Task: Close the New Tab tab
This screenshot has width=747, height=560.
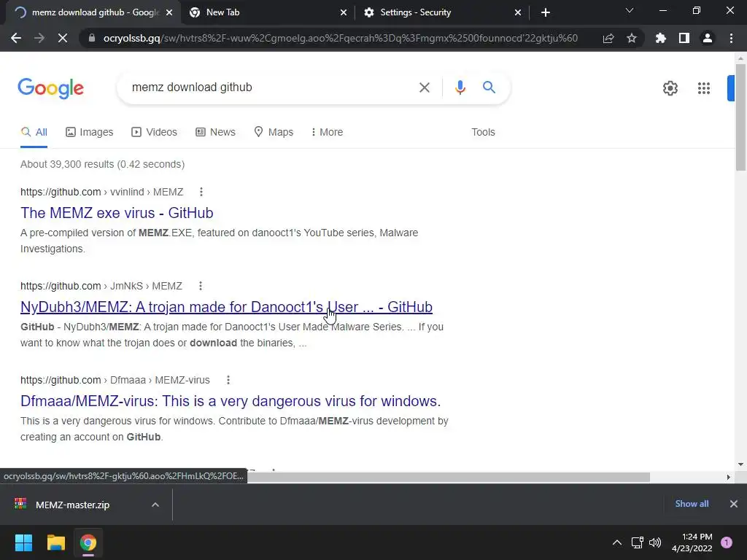Action: [344, 12]
